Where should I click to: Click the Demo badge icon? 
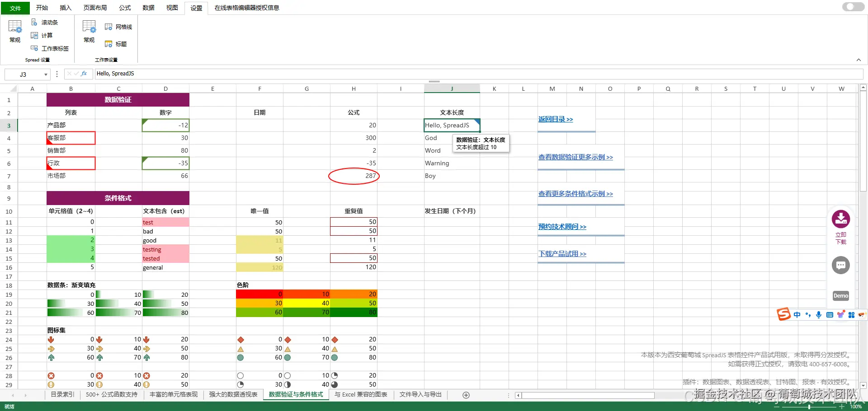pos(841,296)
